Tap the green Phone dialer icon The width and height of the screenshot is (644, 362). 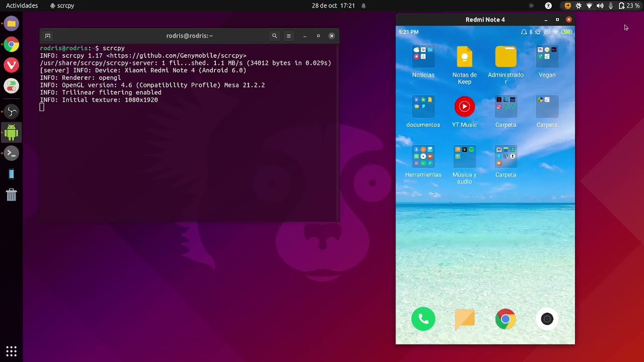pos(423,319)
